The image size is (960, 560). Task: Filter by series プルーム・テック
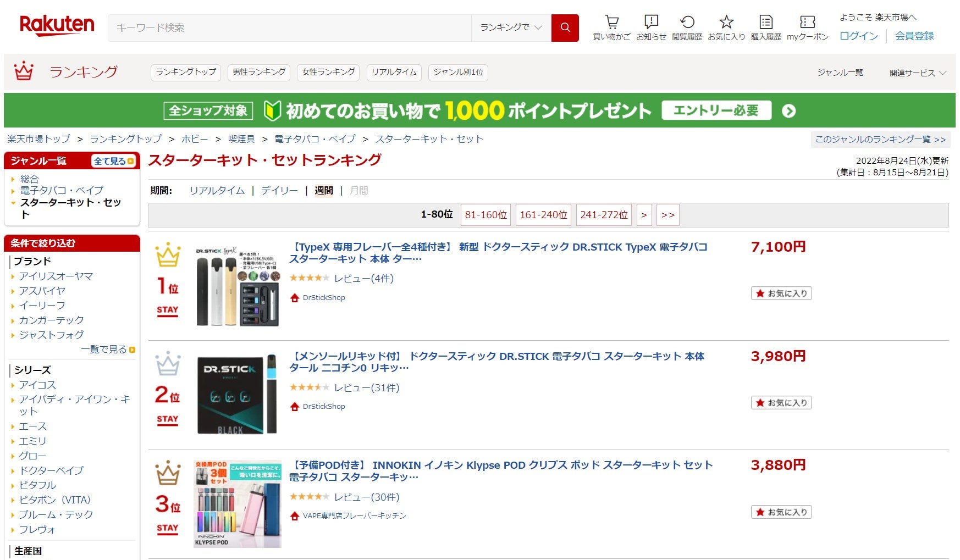56,515
